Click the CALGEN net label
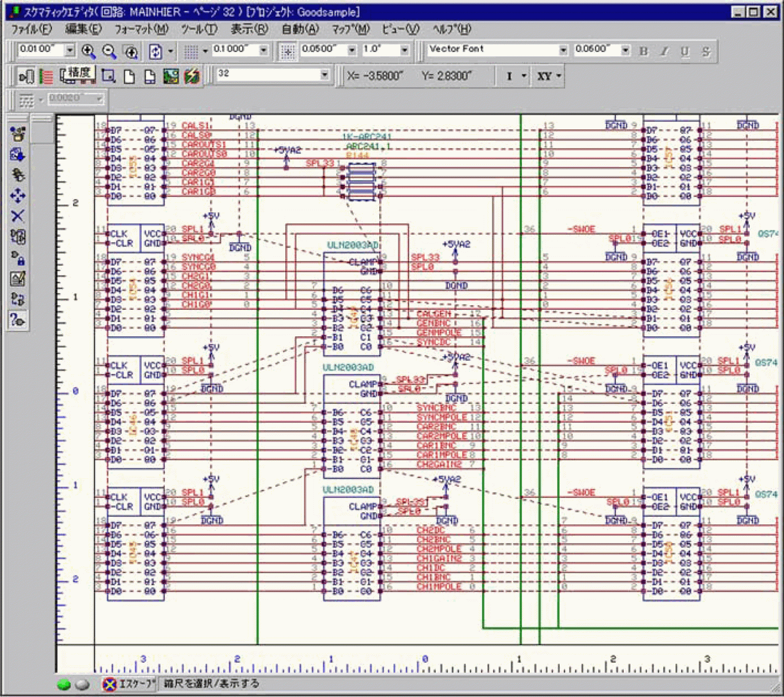The width and height of the screenshot is (784, 697). (x=434, y=314)
